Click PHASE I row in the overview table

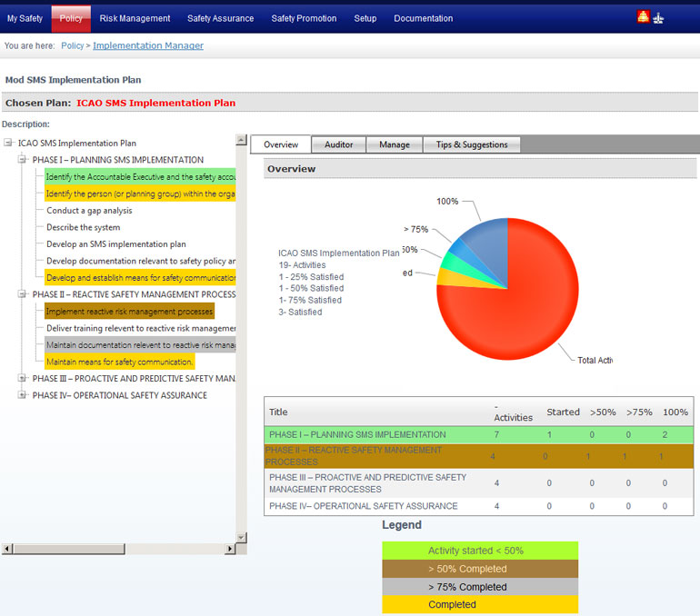478,434
